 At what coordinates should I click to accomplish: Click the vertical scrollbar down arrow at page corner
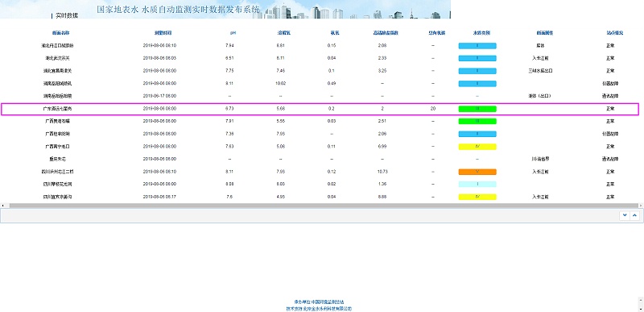642,309
